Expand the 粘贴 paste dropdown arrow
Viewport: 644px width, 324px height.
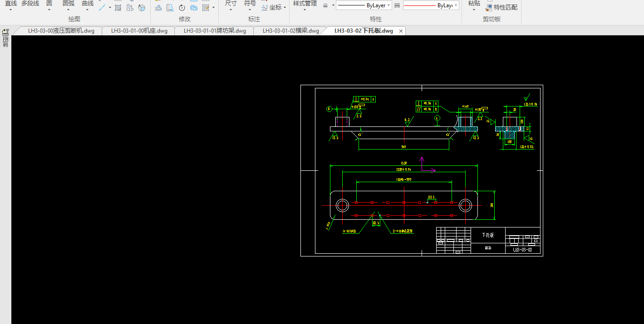click(474, 10)
